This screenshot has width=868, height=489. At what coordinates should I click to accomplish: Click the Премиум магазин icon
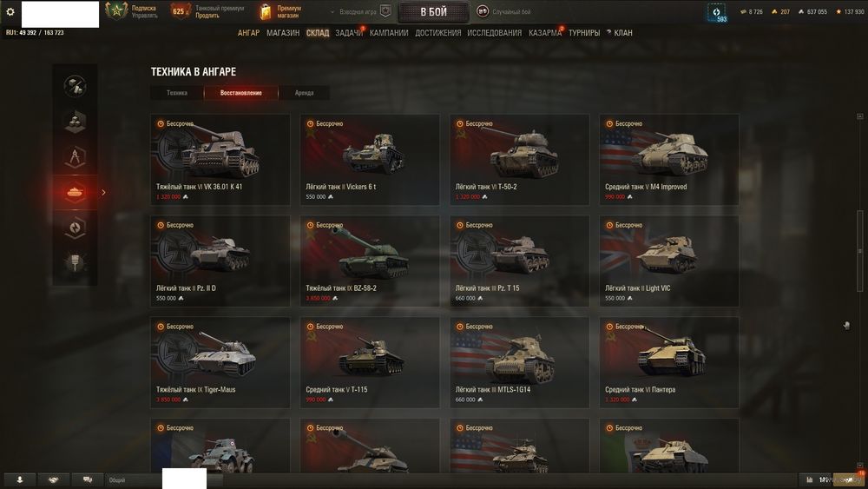tap(266, 11)
